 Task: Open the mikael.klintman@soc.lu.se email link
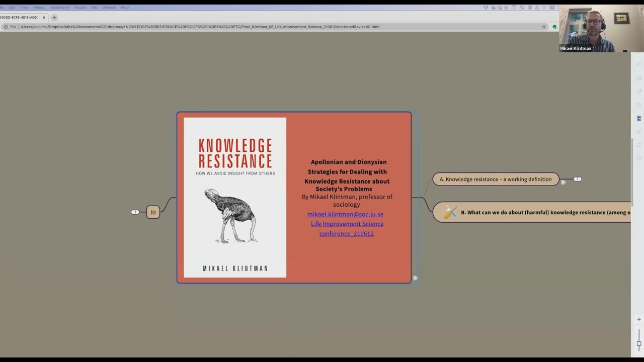click(345, 214)
